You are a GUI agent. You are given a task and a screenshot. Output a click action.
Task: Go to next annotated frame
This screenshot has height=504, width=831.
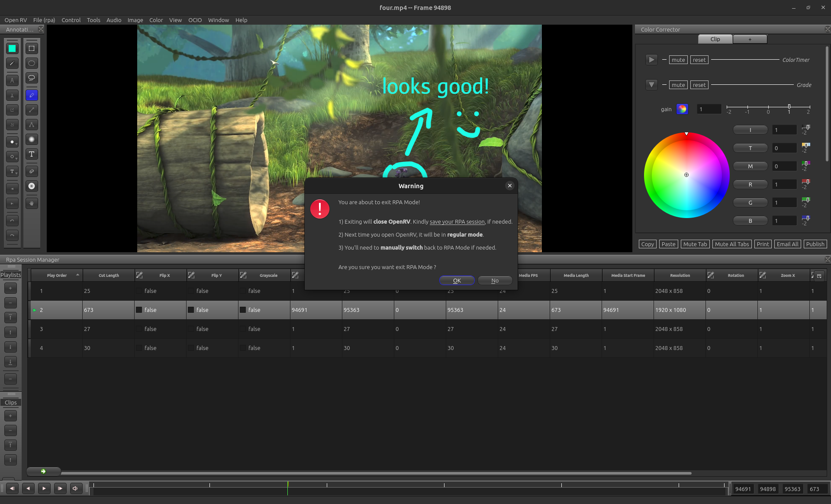[12, 203]
